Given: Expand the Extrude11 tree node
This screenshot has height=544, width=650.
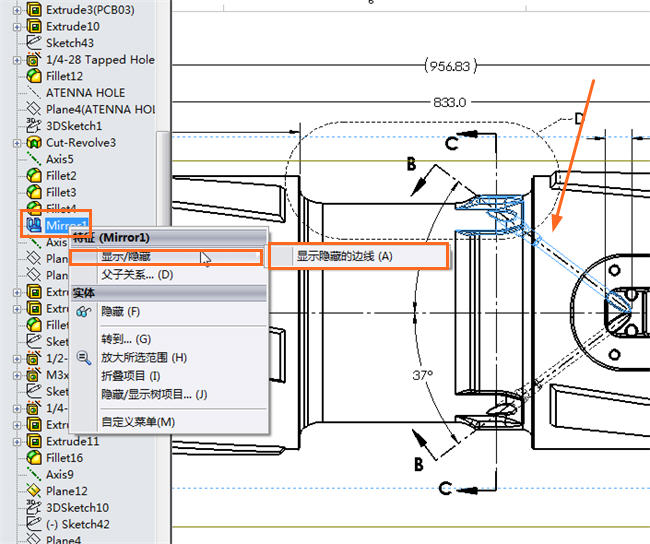Looking at the screenshot, I should coord(17,441).
